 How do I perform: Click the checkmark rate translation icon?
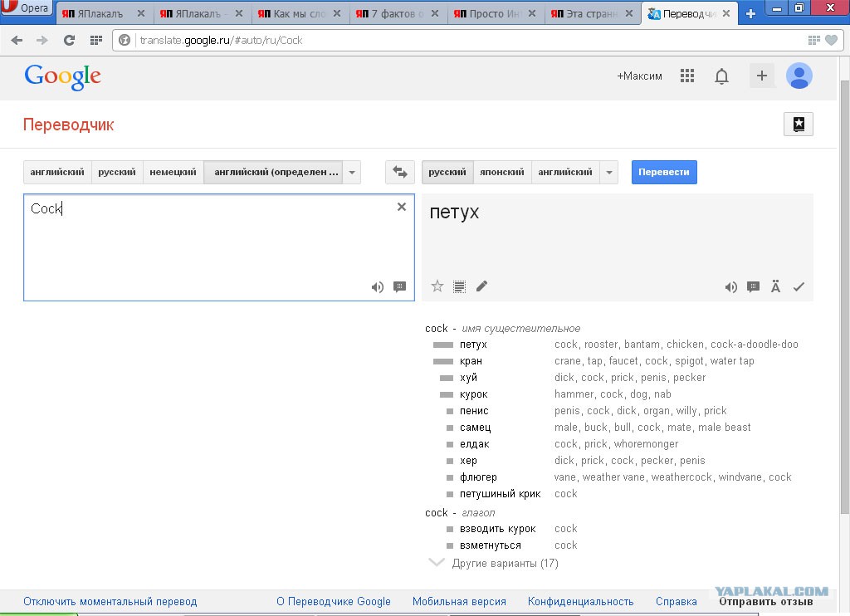tap(799, 287)
